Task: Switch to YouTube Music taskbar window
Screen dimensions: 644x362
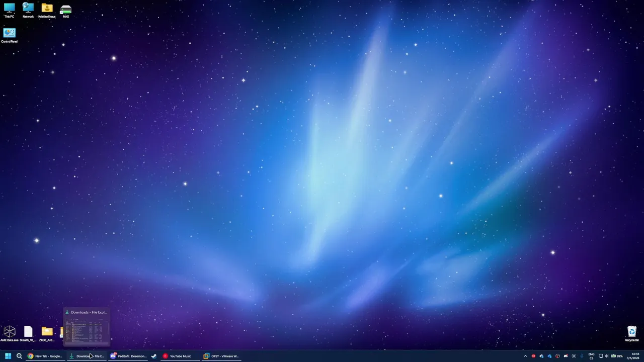Action: (x=180, y=356)
